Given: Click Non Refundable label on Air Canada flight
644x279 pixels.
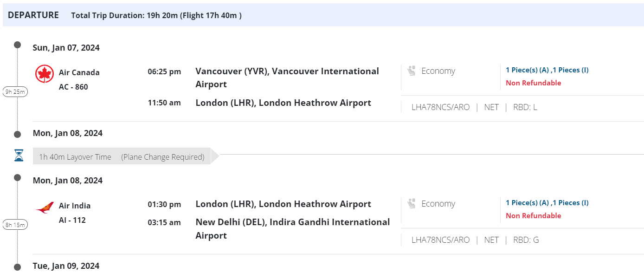Looking at the screenshot, I should (533, 83).
